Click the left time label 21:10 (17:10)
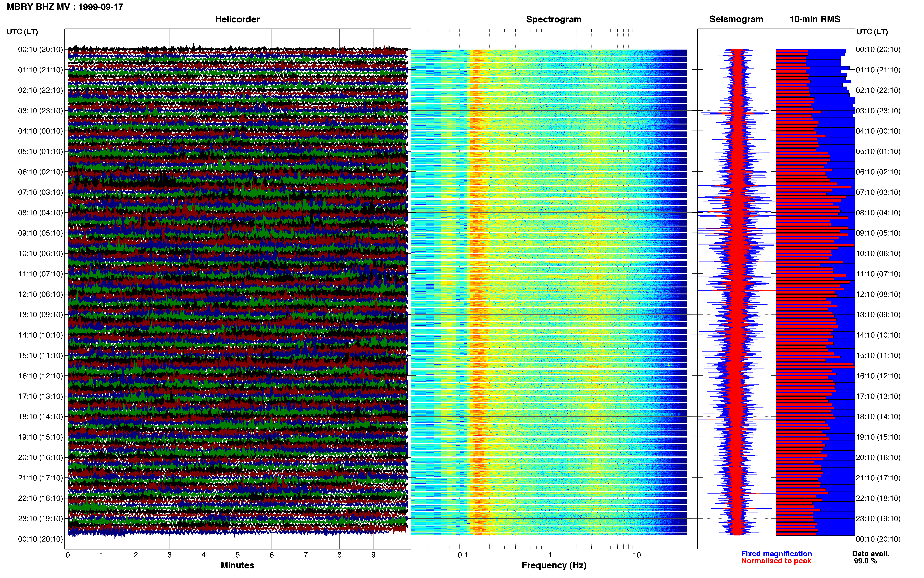Viewport: 924px width, 578px height. (41, 478)
